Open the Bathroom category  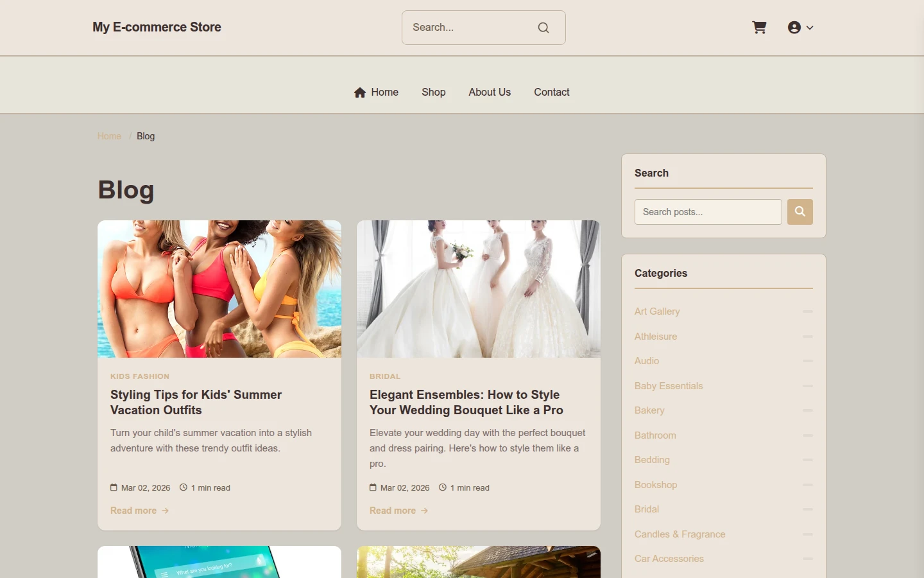point(655,435)
